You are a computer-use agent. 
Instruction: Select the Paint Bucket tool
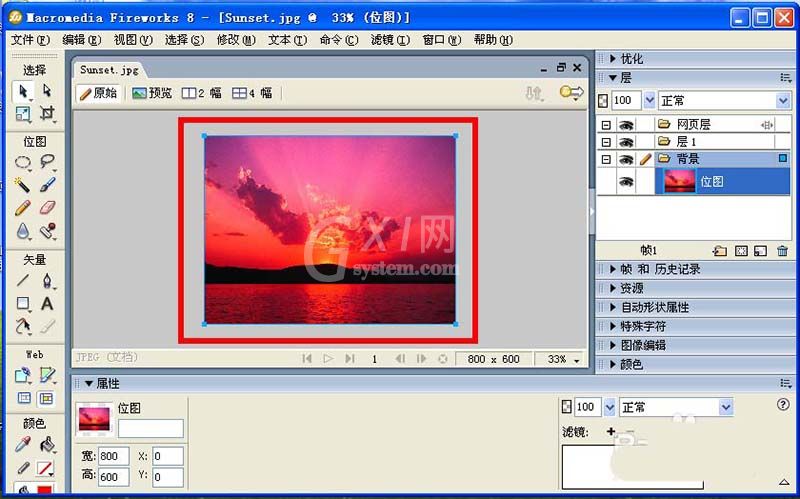click(x=47, y=444)
